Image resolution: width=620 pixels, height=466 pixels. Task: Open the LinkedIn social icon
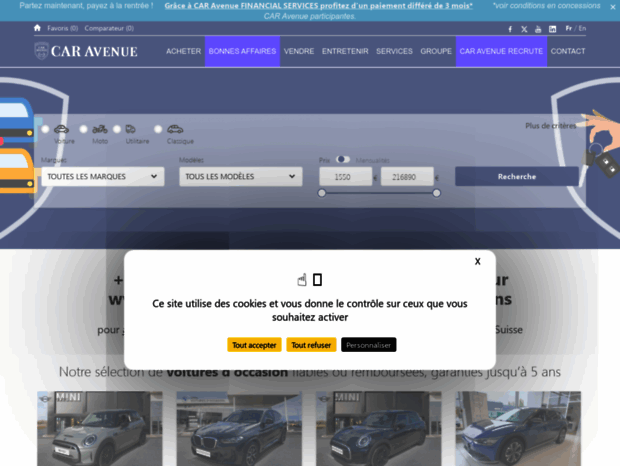tap(552, 29)
